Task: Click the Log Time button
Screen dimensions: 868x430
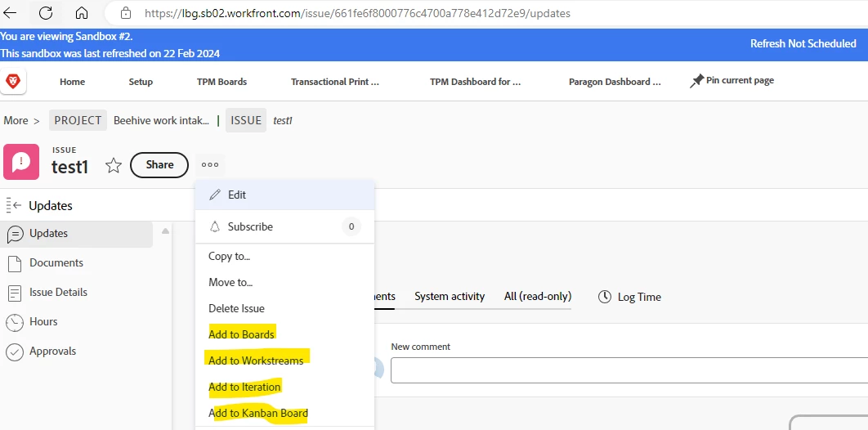Action: click(x=629, y=297)
